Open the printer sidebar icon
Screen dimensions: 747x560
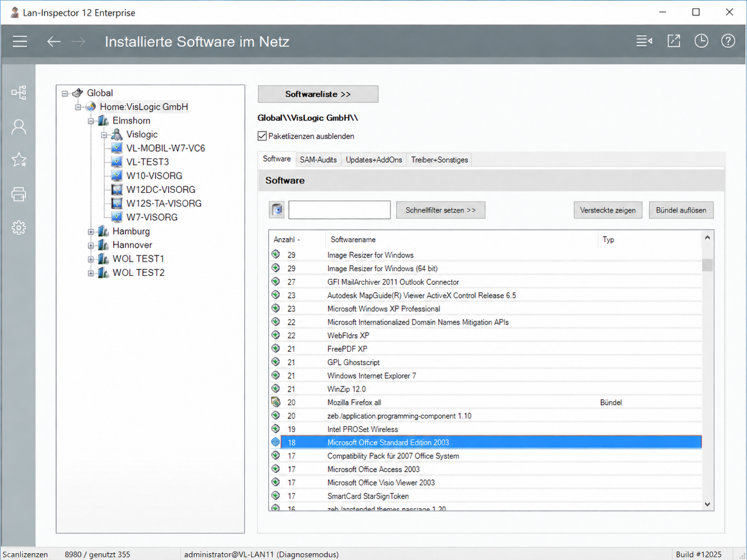click(x=19, y=194)
